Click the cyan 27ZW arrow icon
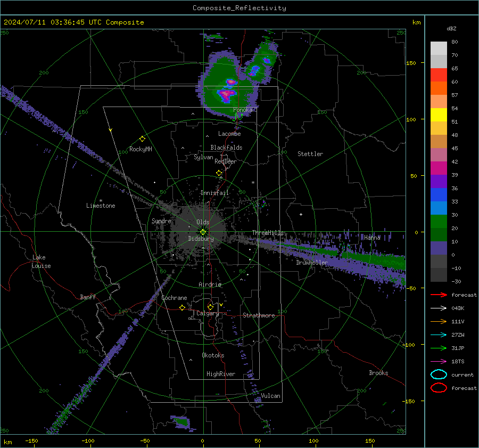 (439, 335)
